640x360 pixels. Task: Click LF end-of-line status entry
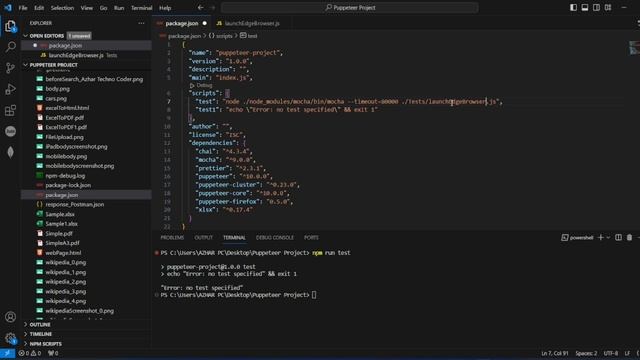(627, 353)
